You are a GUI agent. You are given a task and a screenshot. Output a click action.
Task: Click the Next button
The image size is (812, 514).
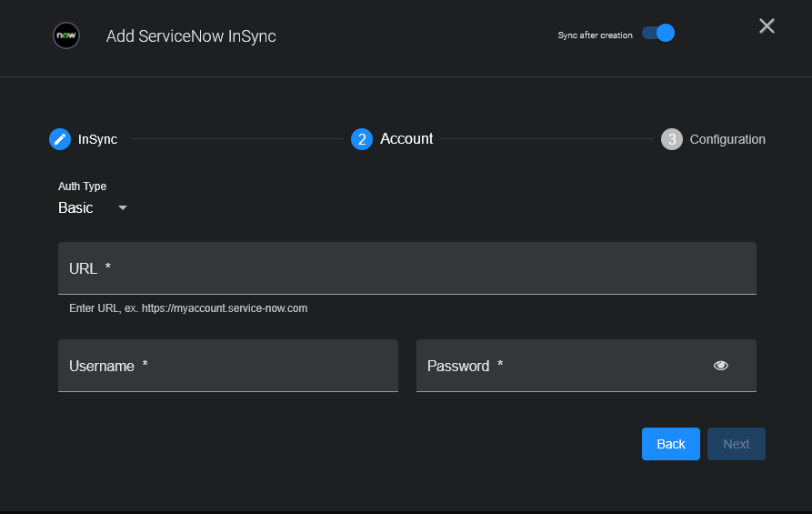[737, 444]
